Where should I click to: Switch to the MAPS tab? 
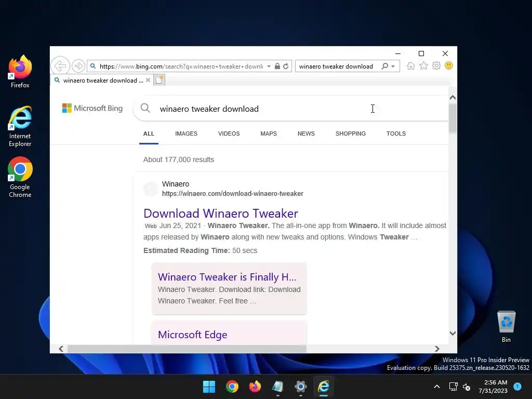click(269, 134)
